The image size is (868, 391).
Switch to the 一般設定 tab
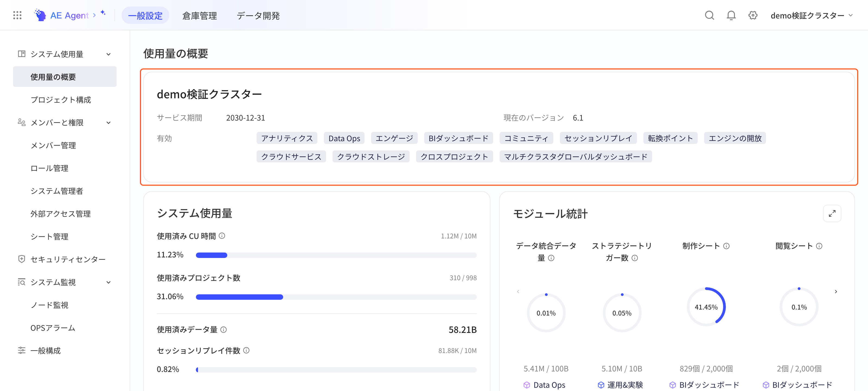point(145,15)
